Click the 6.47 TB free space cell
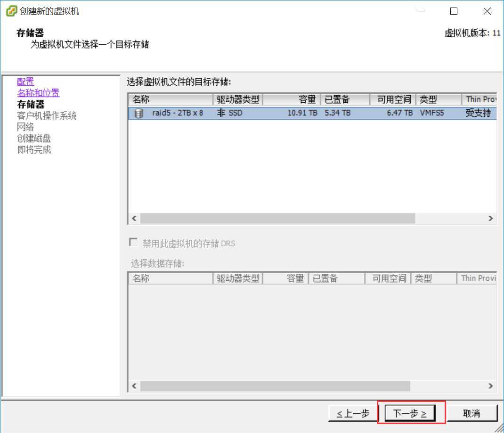 399,113
